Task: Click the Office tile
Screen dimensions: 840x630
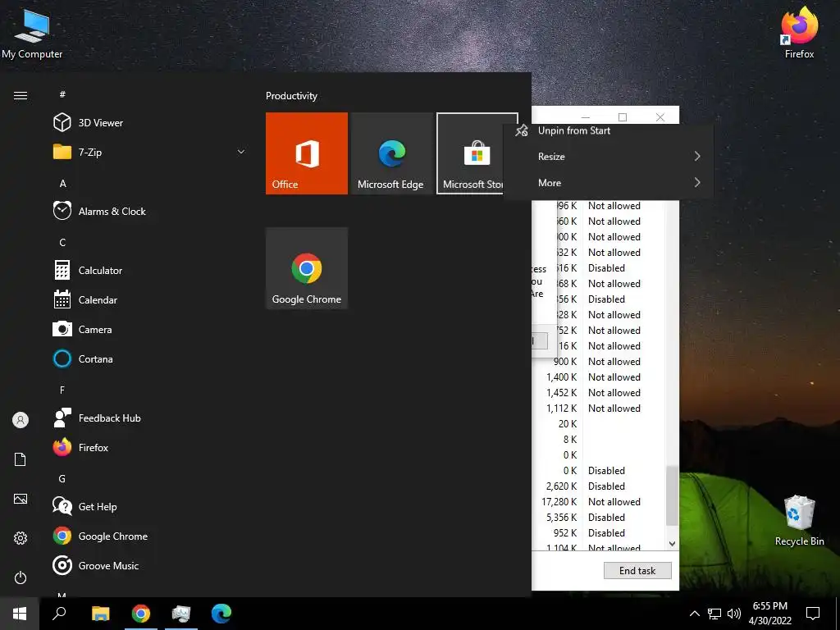Action: click(307, 153)
